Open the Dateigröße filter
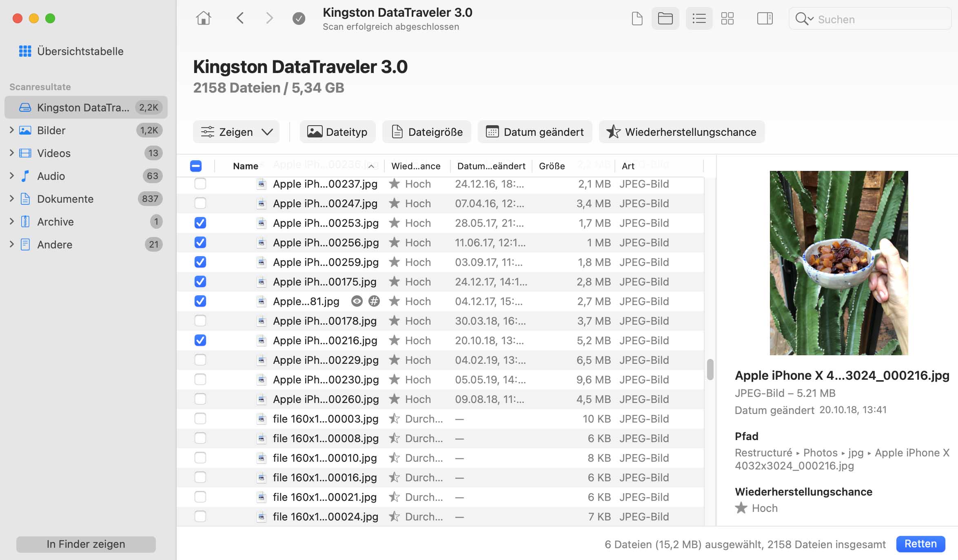The image size is (958, 560). [x=426, y=132]
